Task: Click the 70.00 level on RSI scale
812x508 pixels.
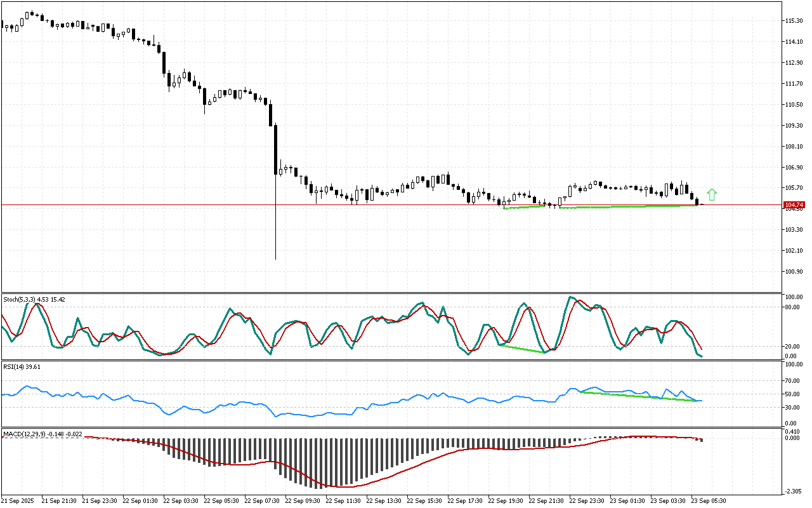Action: pyautogui.click(x=792, y=381)
